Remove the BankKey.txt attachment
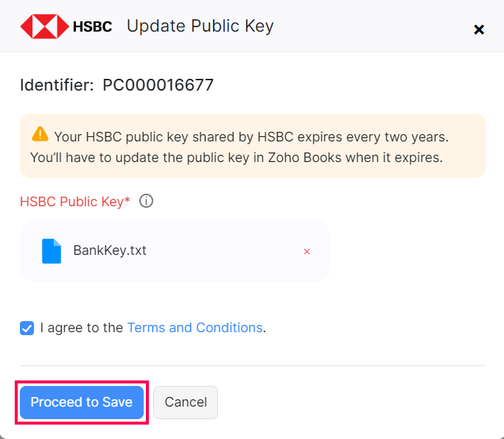This screenshot has width=504, height=439. coord(307,251)
